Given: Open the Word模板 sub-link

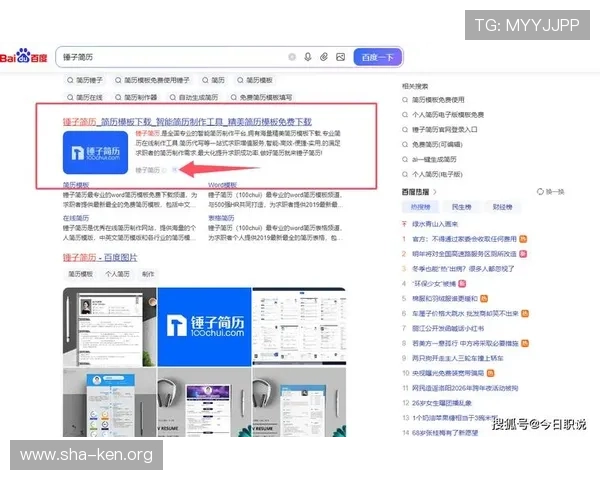Looking at the screenshot, I should (222, 185).
